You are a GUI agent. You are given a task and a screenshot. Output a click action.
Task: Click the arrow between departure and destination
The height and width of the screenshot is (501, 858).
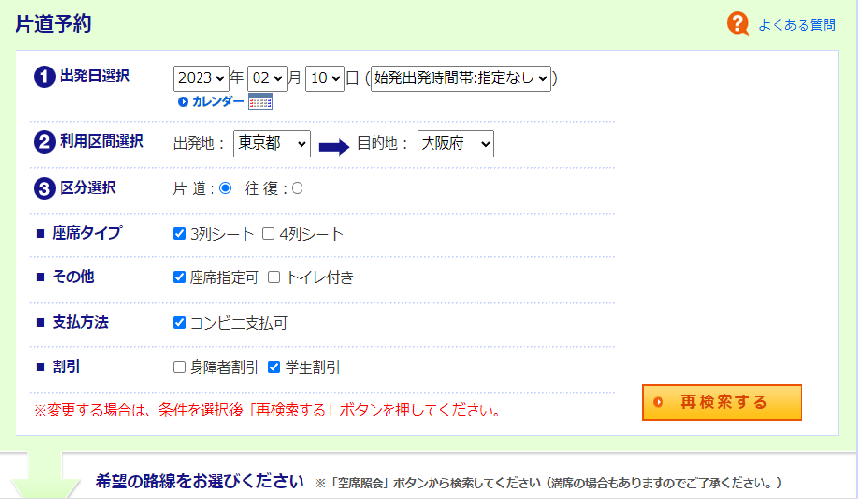click(x=333, y=146)
